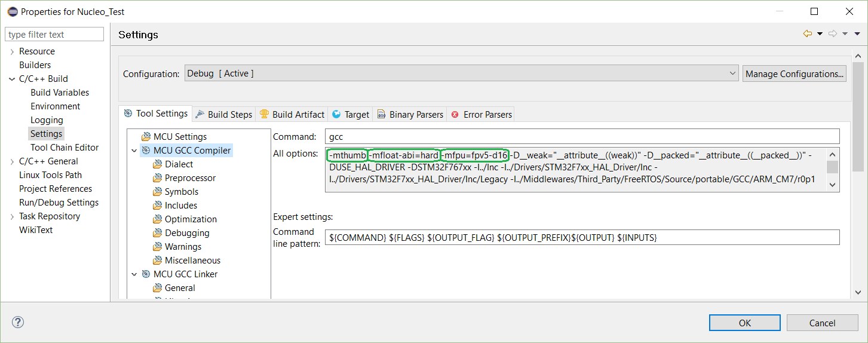The image size is (868, 343).
Task: Open the view menu triangle icon
Action: click(x=858, y=34)
